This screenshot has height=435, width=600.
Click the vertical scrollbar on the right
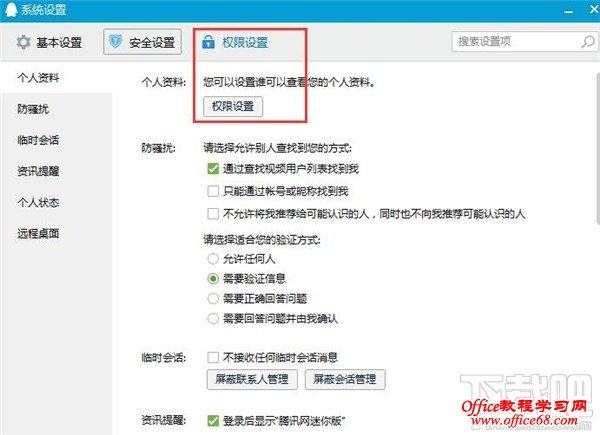point(598,147)
